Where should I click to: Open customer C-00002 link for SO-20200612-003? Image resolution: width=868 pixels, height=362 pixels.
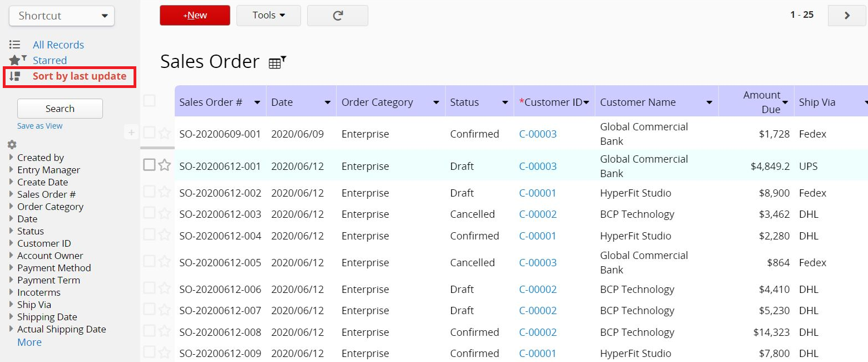(538, 214)
